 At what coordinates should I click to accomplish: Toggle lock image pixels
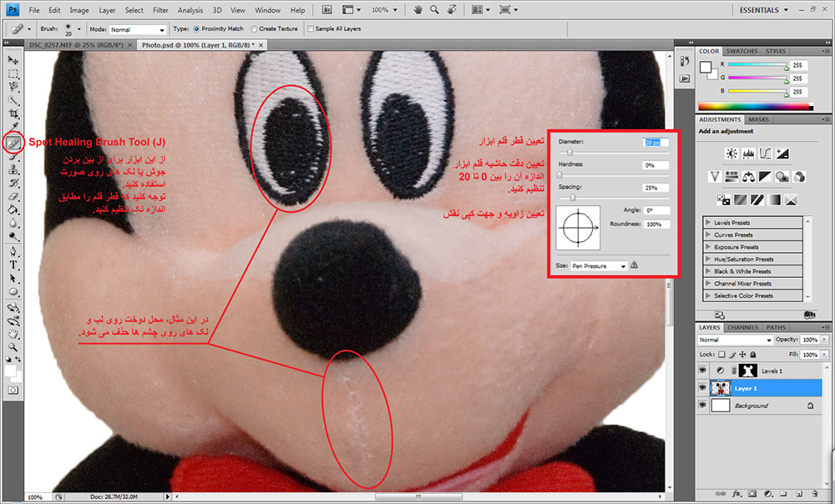click(x=732, y=355)
